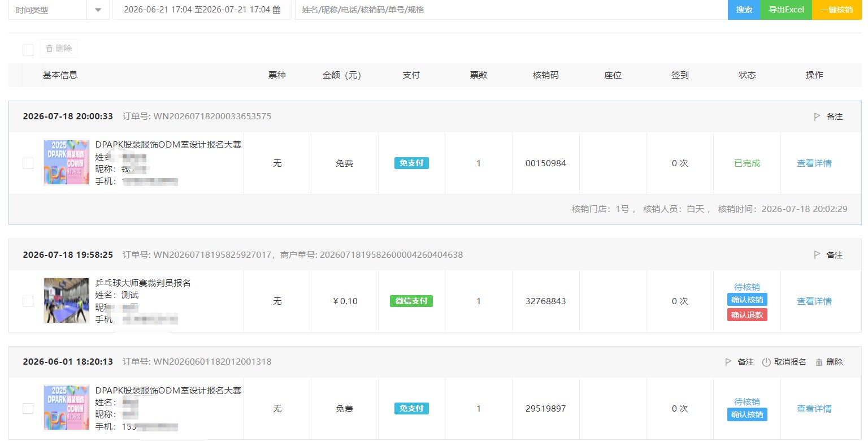Click the yellow 一键核销 button
Viewport: 868px width, 441px height.
(x=836, y=10)
